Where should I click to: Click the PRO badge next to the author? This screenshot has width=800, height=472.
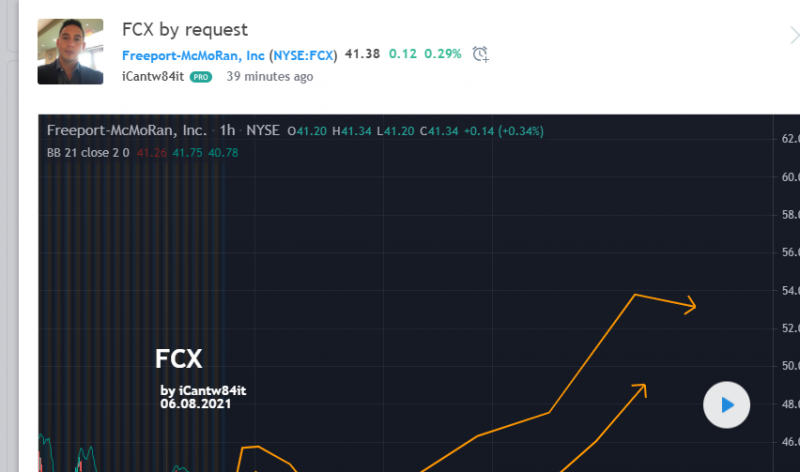pyautogui.click(x=201, y=77)
